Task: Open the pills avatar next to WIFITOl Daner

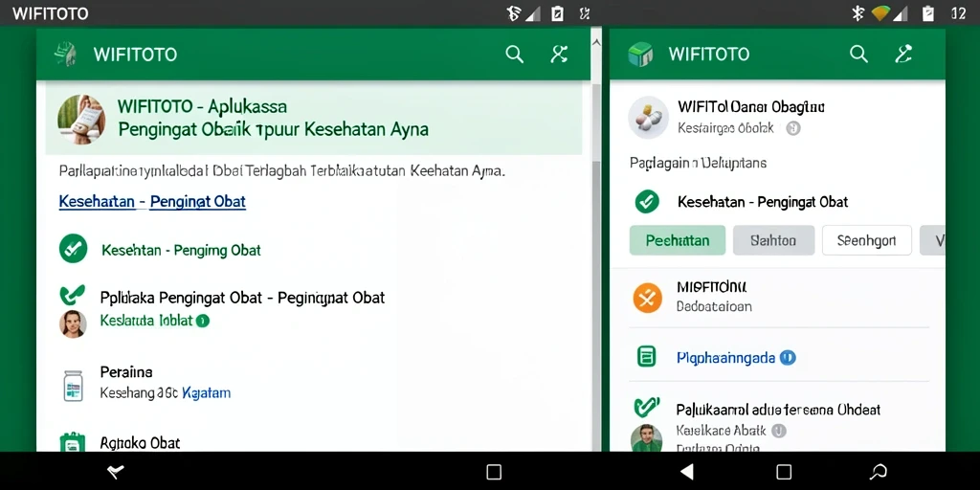Action: click(x=648, y=117)
